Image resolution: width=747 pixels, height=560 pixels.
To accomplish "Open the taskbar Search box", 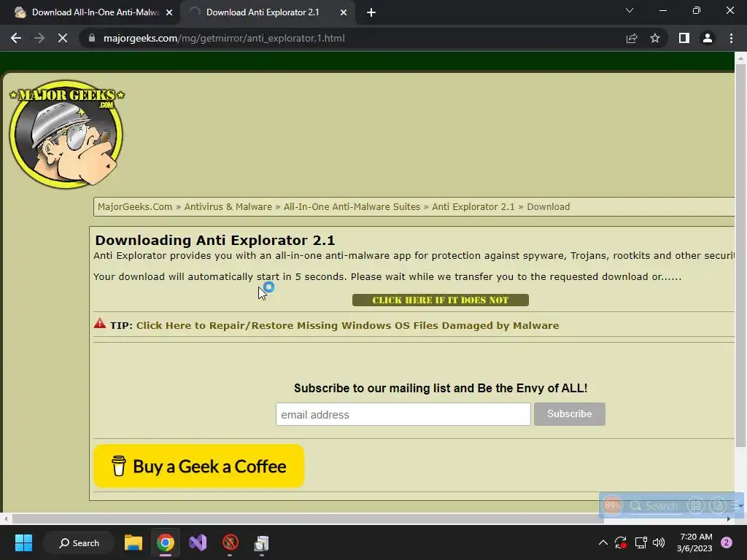I will click(x=79, y=542).
